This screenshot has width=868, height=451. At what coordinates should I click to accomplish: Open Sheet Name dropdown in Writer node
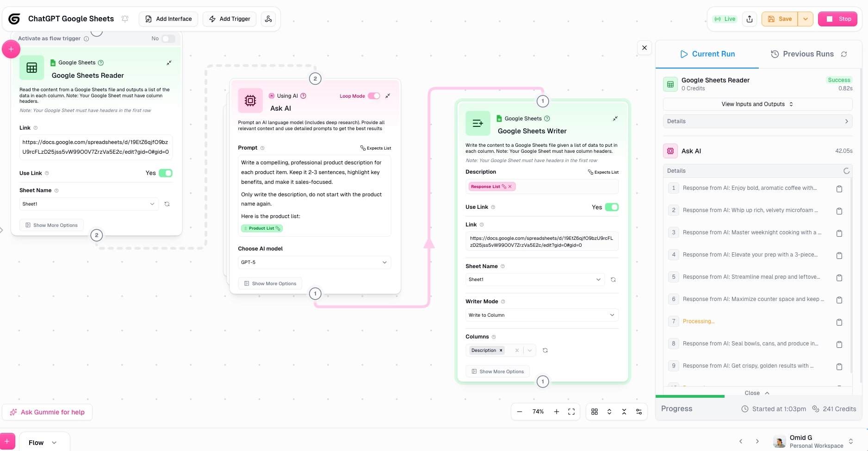(x=535, y=280)
